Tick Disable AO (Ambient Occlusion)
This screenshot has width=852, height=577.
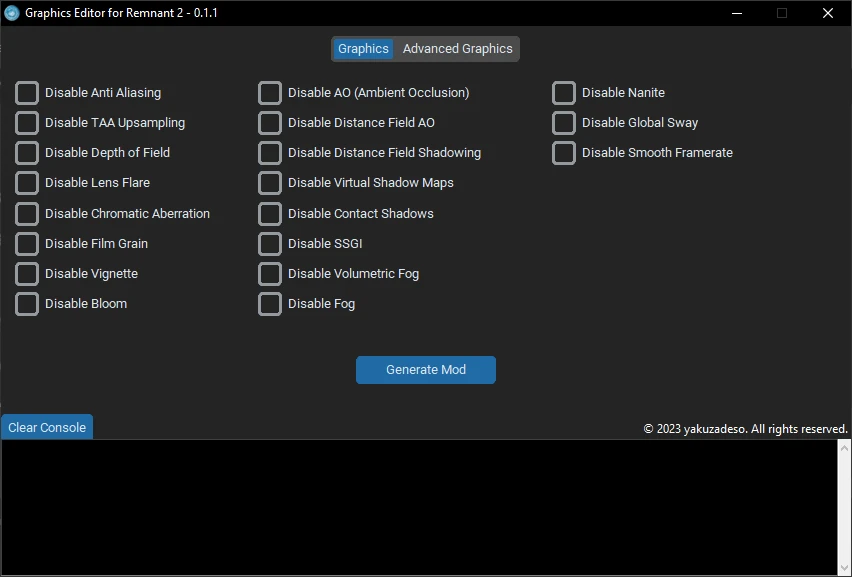coord(270,93)
